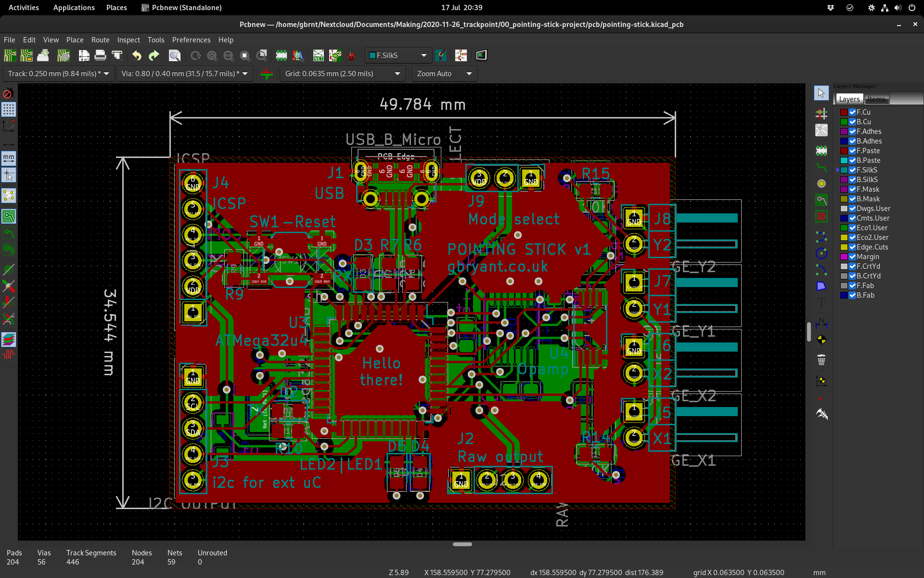Open the F.SilkS active layer dropdown
Viewport: 924px width, 578px height.
pos(398,55)
